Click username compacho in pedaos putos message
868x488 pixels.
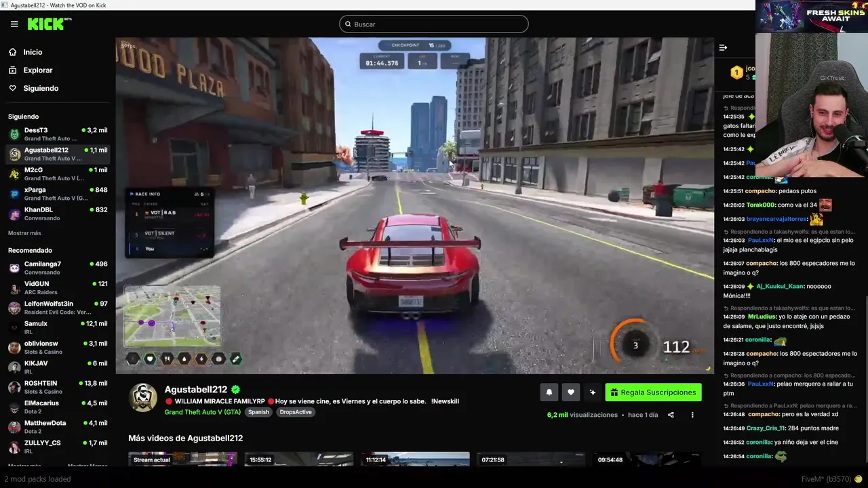click(x=760, y=191)
